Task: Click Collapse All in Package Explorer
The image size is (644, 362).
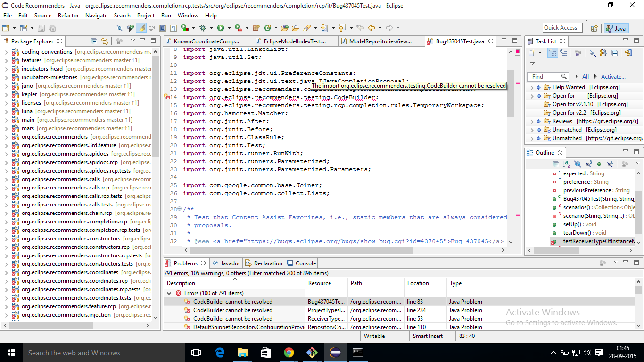Action: (94, 41)
